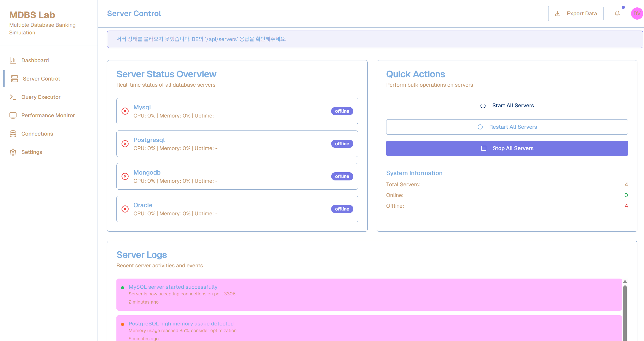Image resolution: width=644 pixels, height=341 pixels.
Task: Open the notifications bell icon
Action: (617, 14)
